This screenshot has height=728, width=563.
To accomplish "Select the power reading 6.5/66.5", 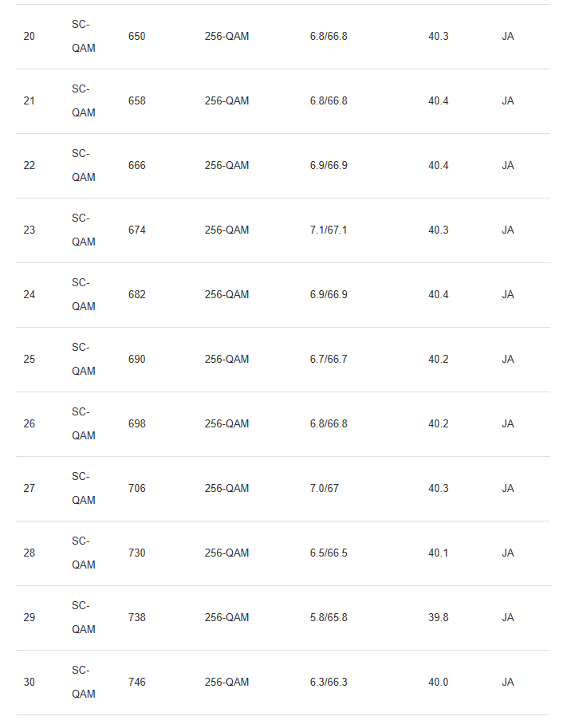I will (x=329, y=553).
